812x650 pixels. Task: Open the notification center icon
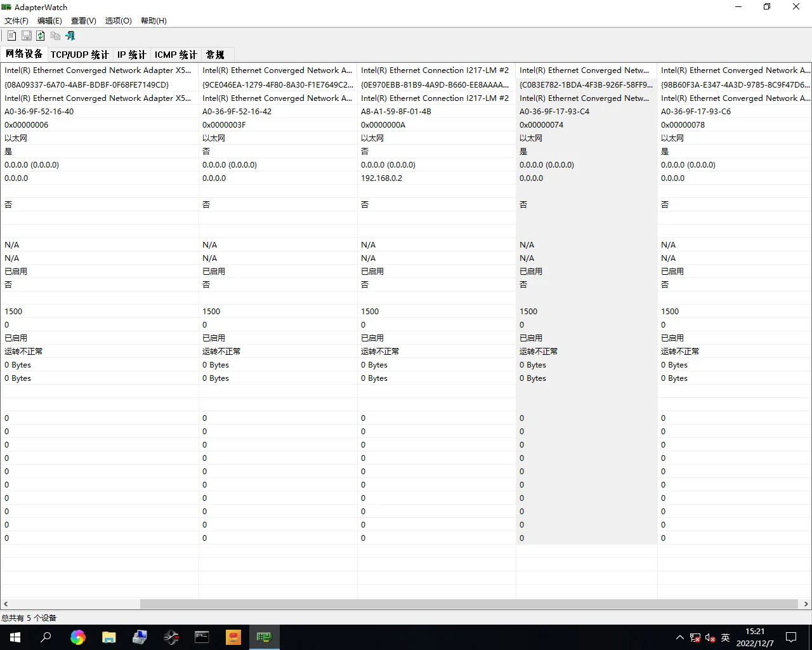point(791,637)
